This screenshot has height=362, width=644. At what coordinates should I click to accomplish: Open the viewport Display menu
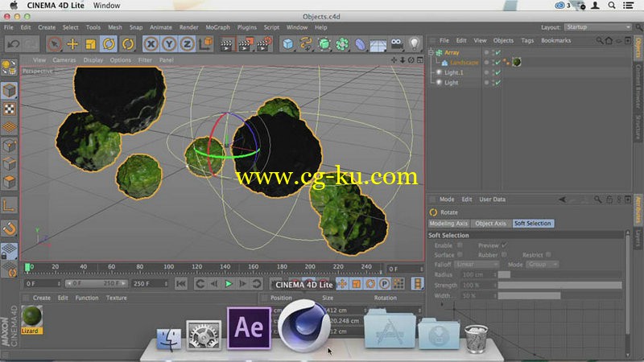point(93,60)
